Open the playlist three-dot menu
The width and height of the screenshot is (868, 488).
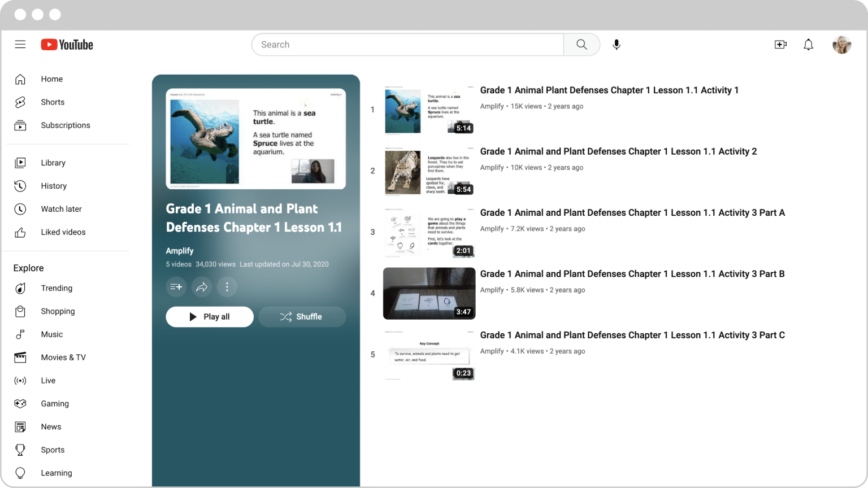(227, 287)
